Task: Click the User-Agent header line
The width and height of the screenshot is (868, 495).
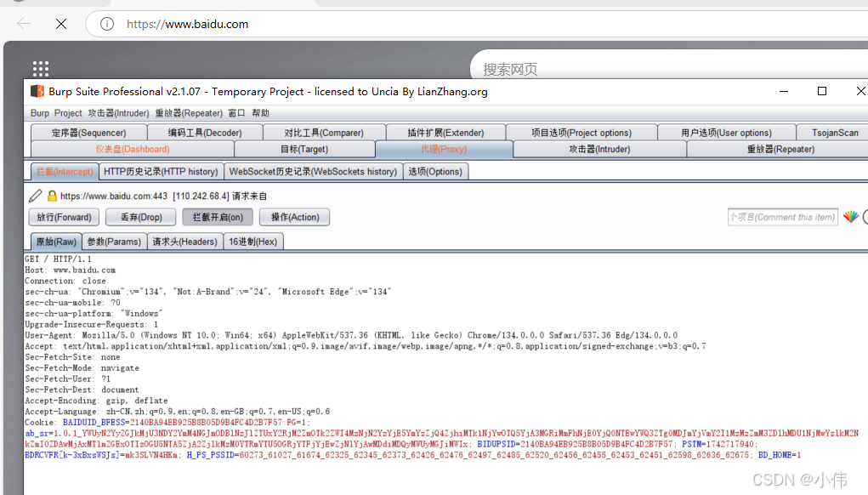Action: click(351, 336)
